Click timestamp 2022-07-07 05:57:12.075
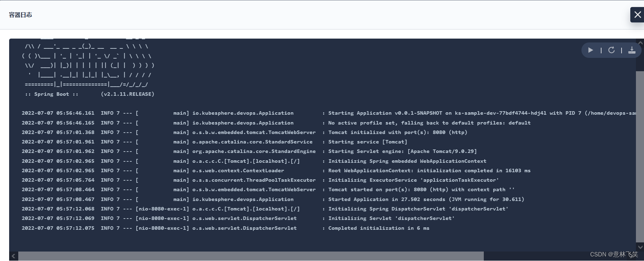 58,228
